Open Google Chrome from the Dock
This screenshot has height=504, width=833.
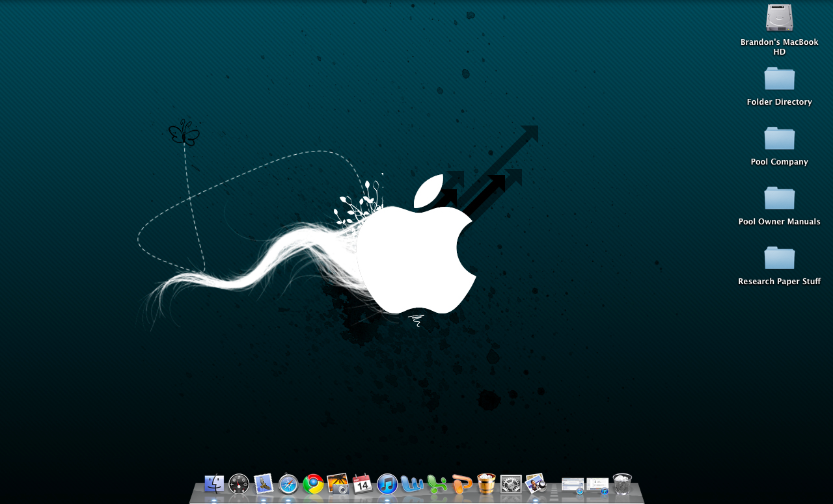click(313, 484)
